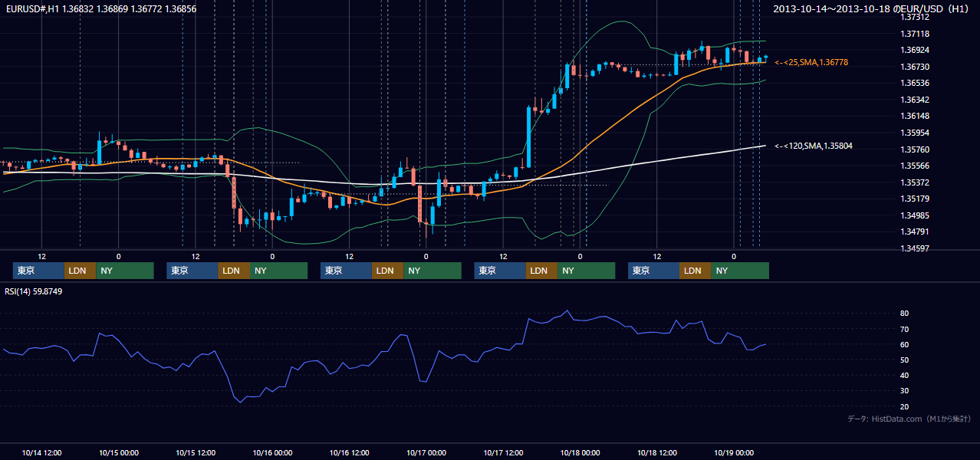
Task: Click the 1.36536 price axis label
Action: (x=915, y=83)
